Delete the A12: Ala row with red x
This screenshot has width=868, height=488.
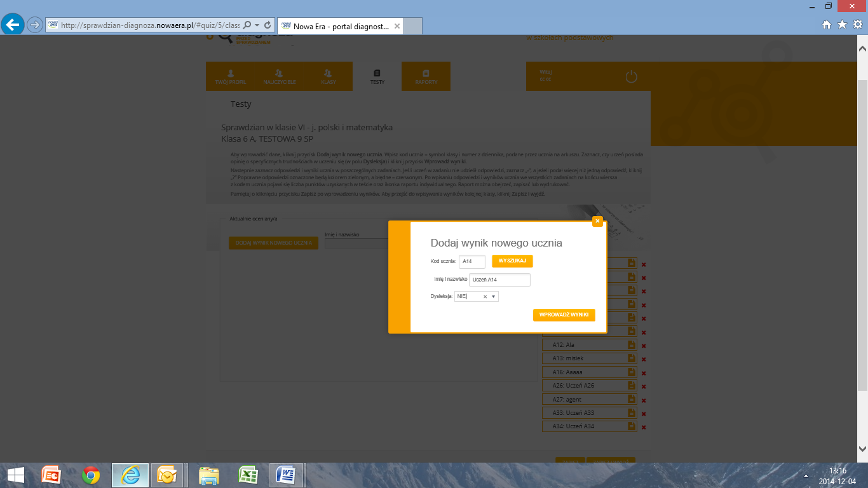(x=644, y=346)
